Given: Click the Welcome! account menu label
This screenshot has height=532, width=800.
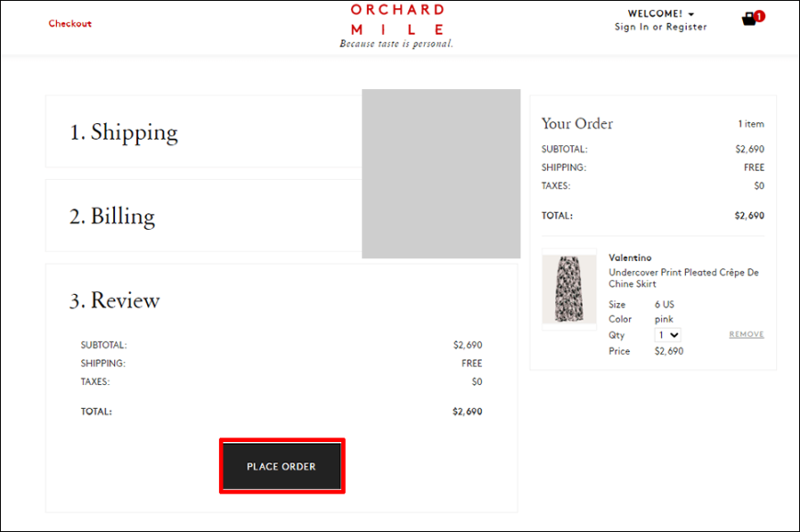Looking at the screenshot, I should tap(655, 14).
